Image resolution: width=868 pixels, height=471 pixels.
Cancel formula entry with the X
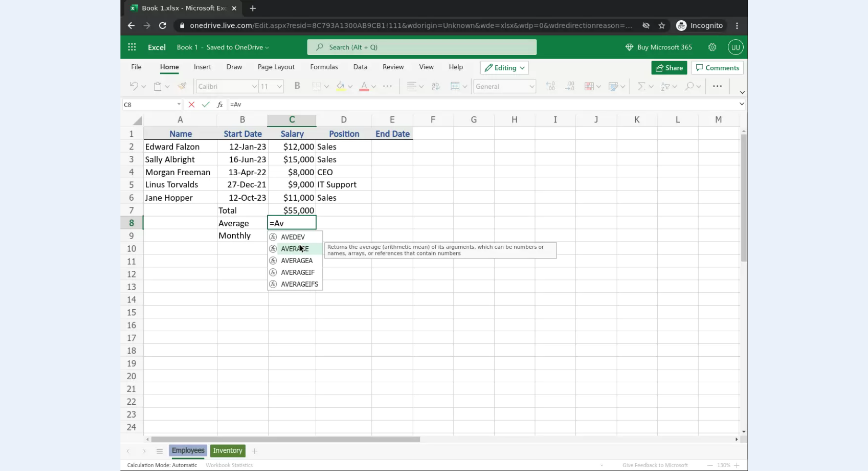191,104
